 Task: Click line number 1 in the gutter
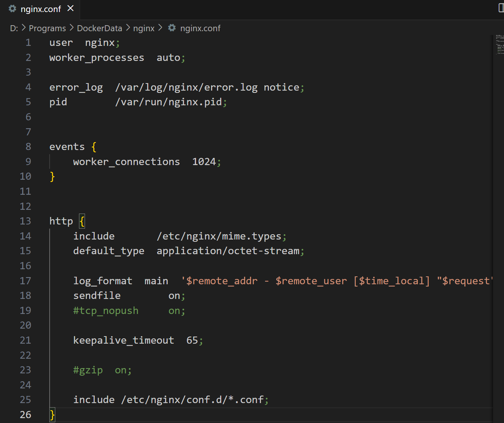pyautogui.click(x=28, y=43)
